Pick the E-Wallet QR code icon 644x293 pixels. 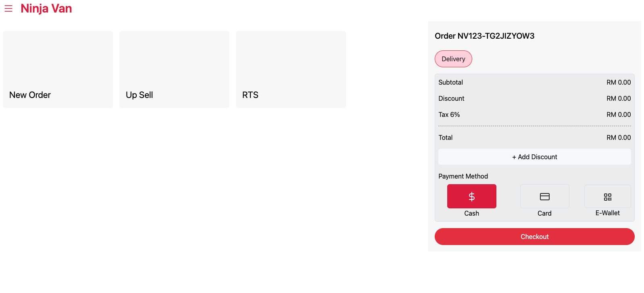607,197
